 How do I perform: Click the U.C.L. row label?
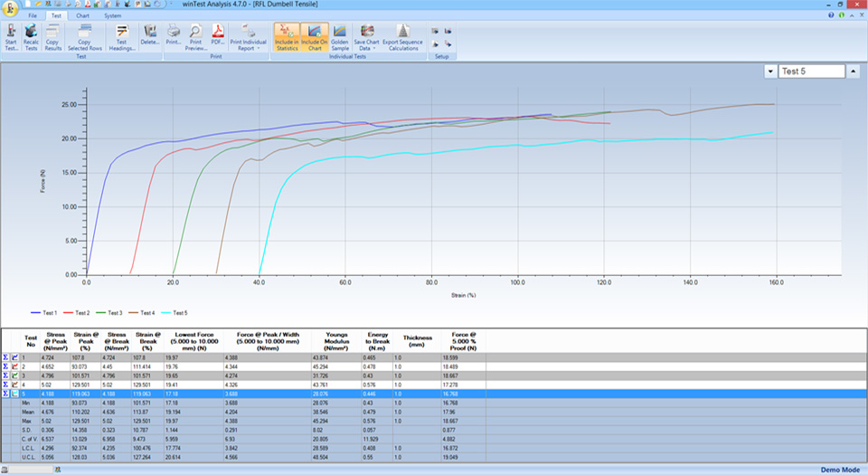[x=28, y=457]
